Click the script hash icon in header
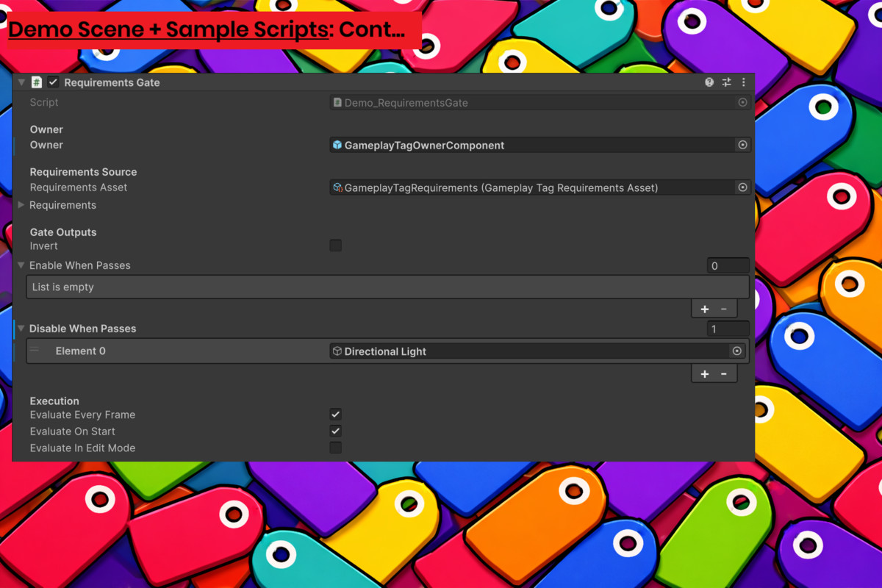The height and width of the screenshot is (588, 882). tap(37, 82)
